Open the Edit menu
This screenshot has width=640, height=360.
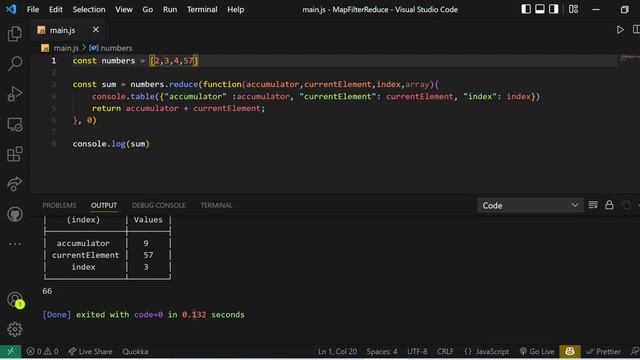pos(56,9)
